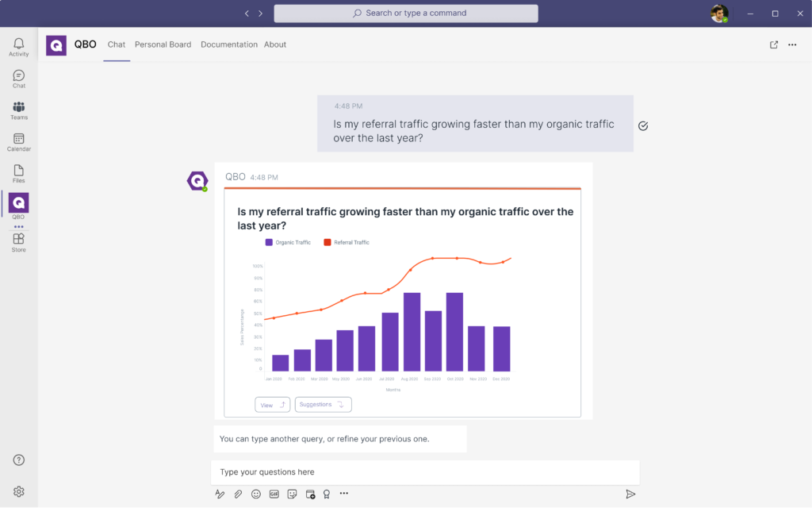The height and width of the screenshot is (508, 812).
Task: Click the 'Type your questions here' field
Action: click(x=424, y=472)
